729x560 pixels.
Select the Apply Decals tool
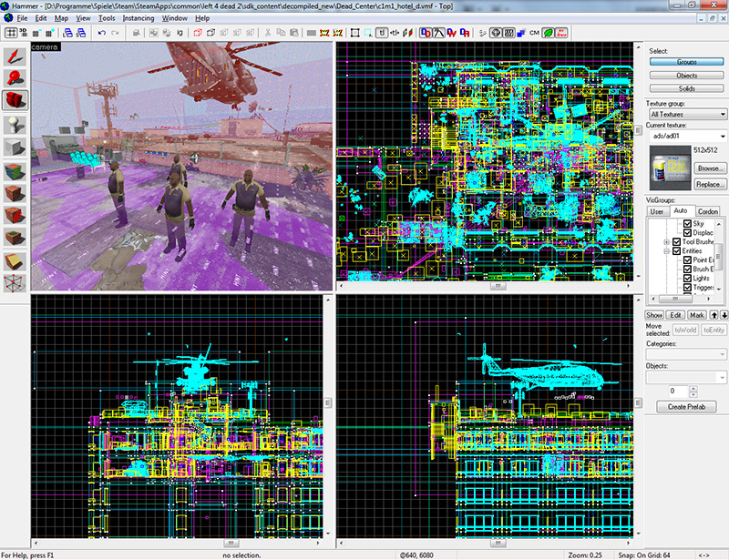[x=15, y=215]
